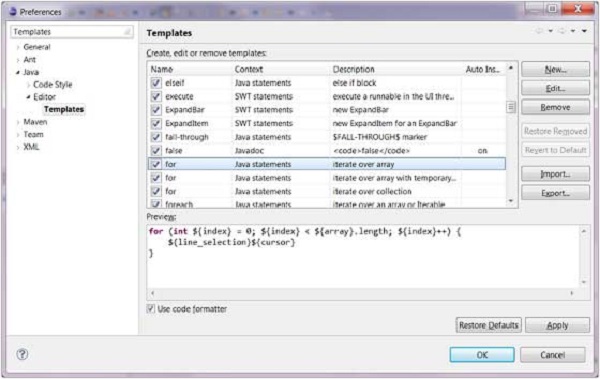The height and width of the screenshot is (379, 600).
Task: Sort templates by the Name column header
Action: [189, 69]
